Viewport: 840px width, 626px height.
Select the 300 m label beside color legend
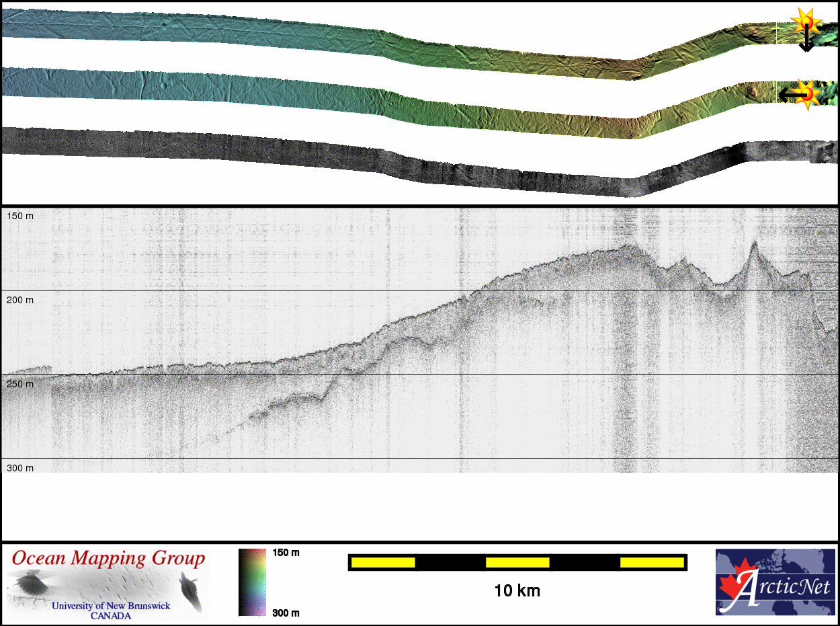point(286,612)
